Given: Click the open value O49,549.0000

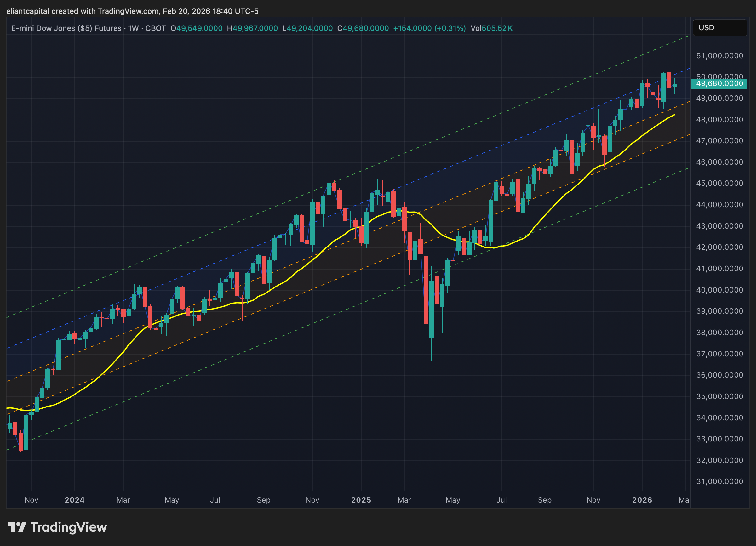Looking at the screenshot, I should (x=196, y=28).
